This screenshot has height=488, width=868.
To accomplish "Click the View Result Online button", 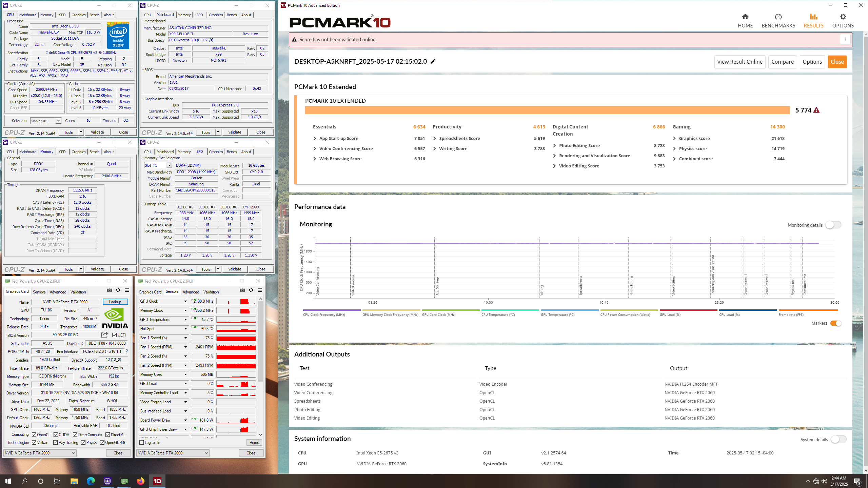I will point(740,62).
